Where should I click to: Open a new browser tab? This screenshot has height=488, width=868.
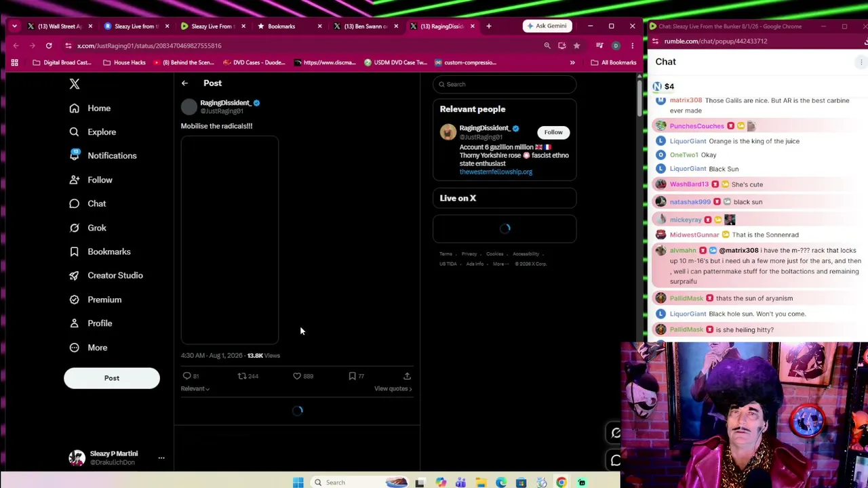pyautogui.click(x=488, y=26)
